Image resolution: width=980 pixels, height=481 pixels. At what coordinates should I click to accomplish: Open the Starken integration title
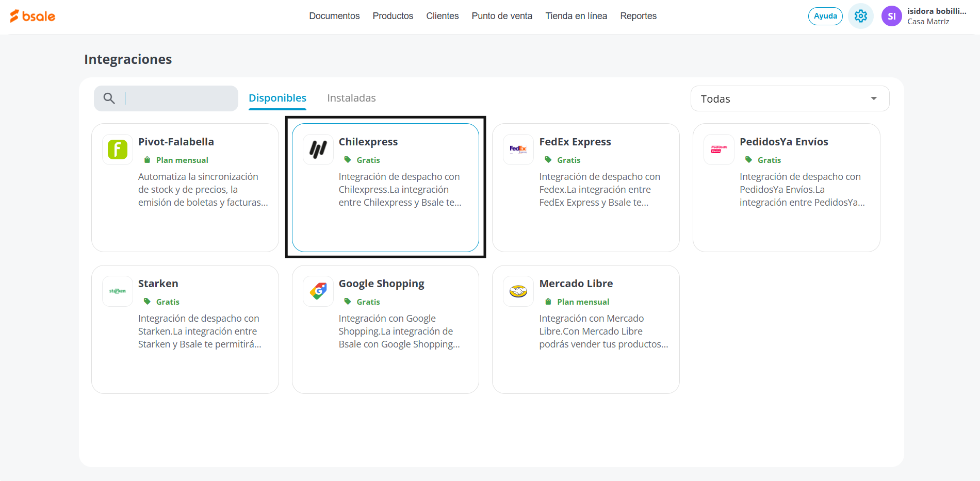coord(158,284)
